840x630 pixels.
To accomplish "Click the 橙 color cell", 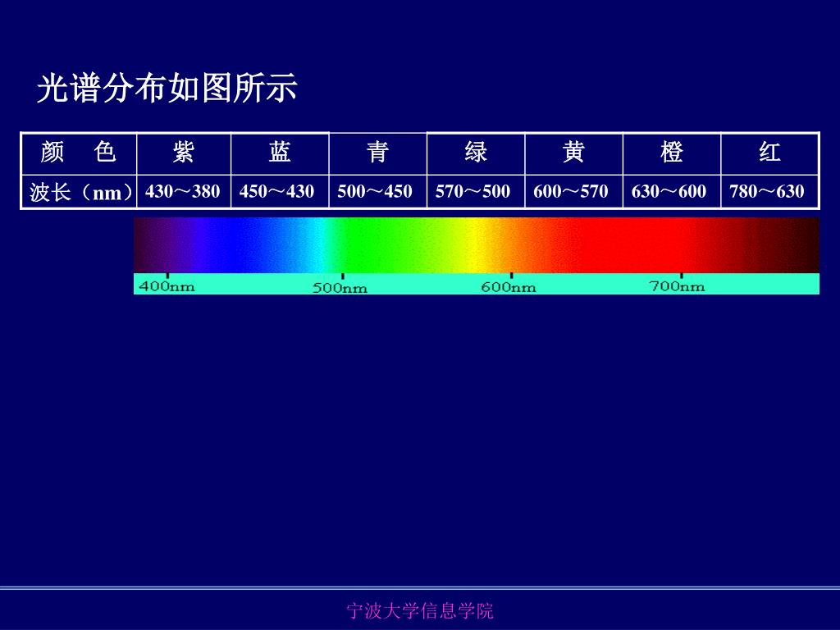I will [x=672, y=153].
